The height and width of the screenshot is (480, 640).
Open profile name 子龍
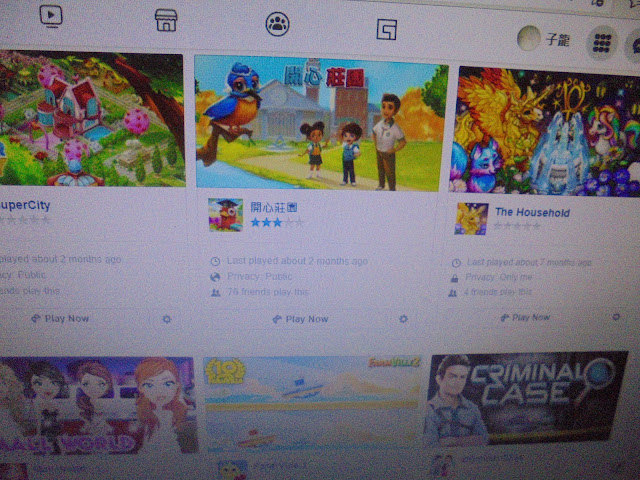(x=558, y=40)
